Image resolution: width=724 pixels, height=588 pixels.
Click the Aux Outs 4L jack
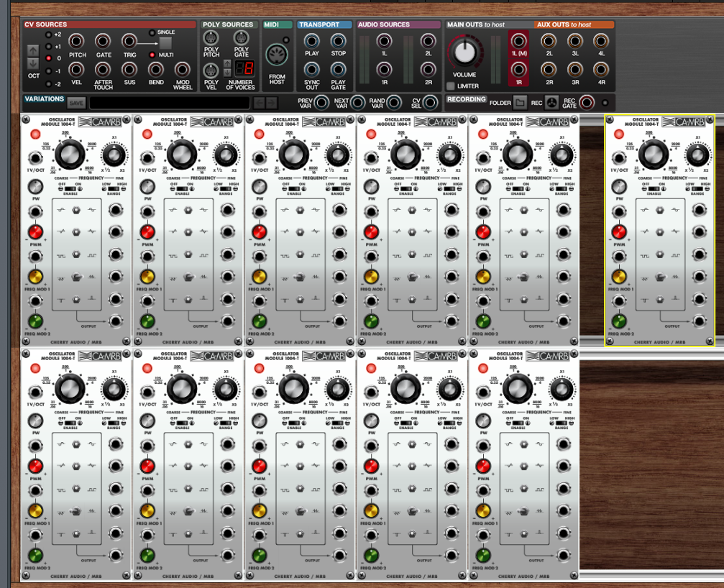click(x=601, y=42)
